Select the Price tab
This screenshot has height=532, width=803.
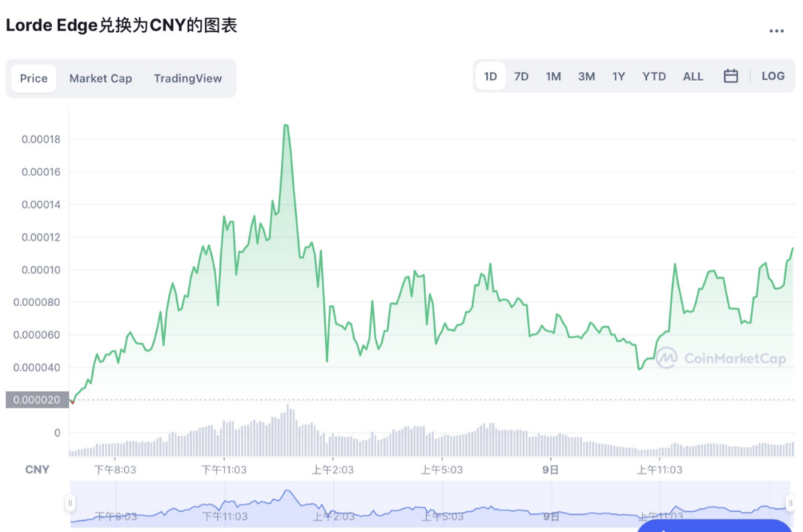click(33, 78)
